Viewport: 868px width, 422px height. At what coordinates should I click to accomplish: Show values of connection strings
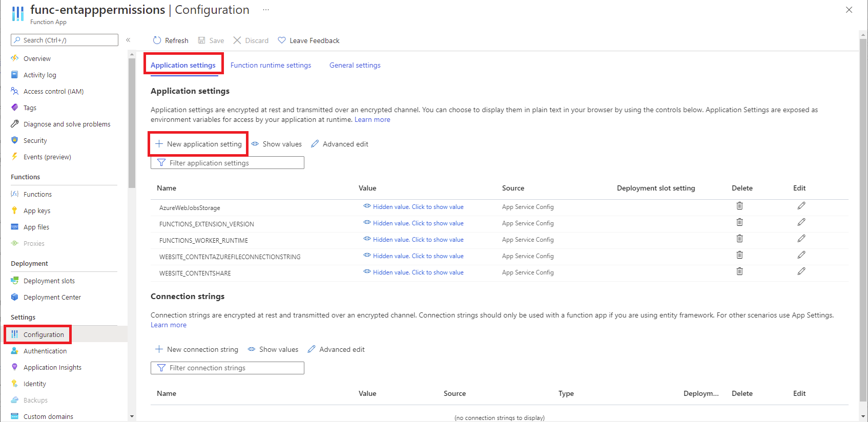273,349
